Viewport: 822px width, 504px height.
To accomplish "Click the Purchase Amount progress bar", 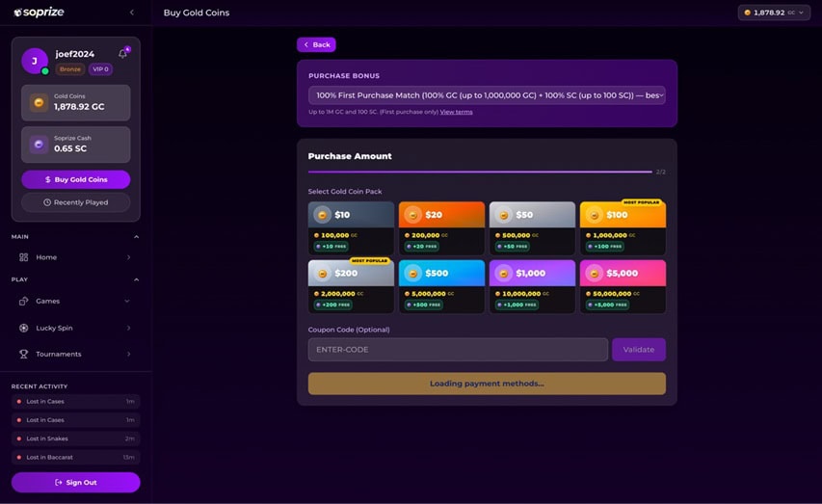I will [480, 172].
